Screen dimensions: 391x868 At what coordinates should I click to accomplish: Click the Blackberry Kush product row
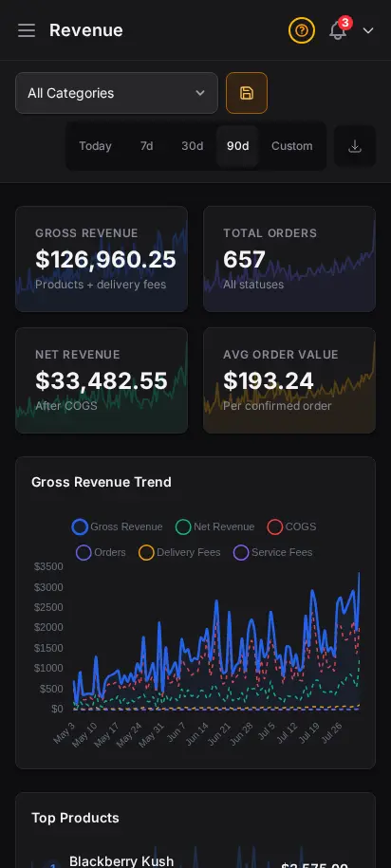tap(195, 861)
